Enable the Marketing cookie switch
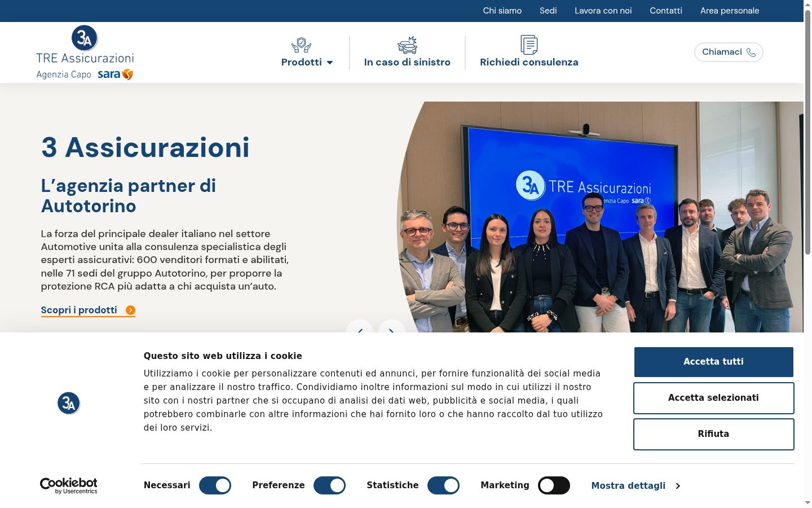This screenshot has width=812, height=508. (x=554, y=485)
